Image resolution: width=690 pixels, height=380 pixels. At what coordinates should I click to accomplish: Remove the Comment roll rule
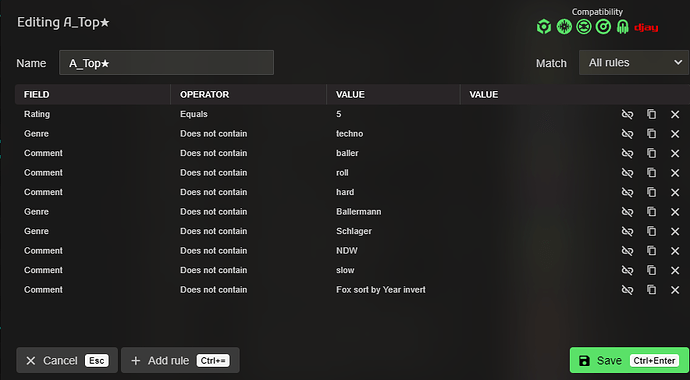[x=675, y=173]
